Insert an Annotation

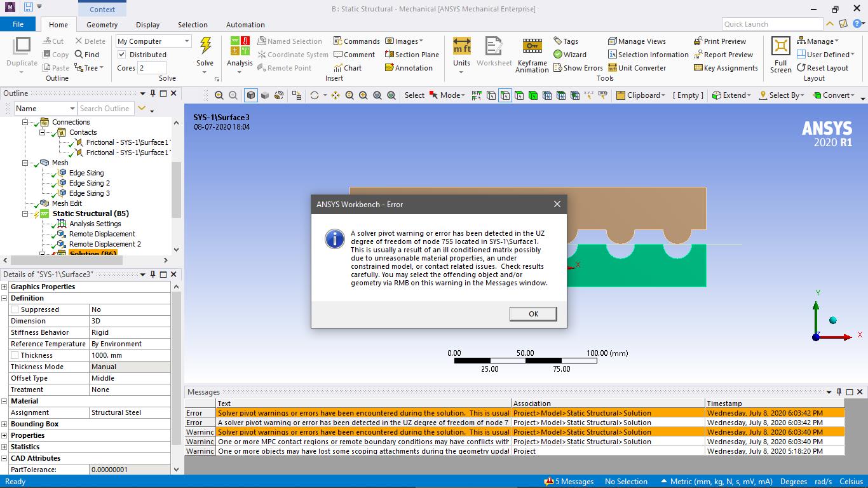tap(409, 68)
